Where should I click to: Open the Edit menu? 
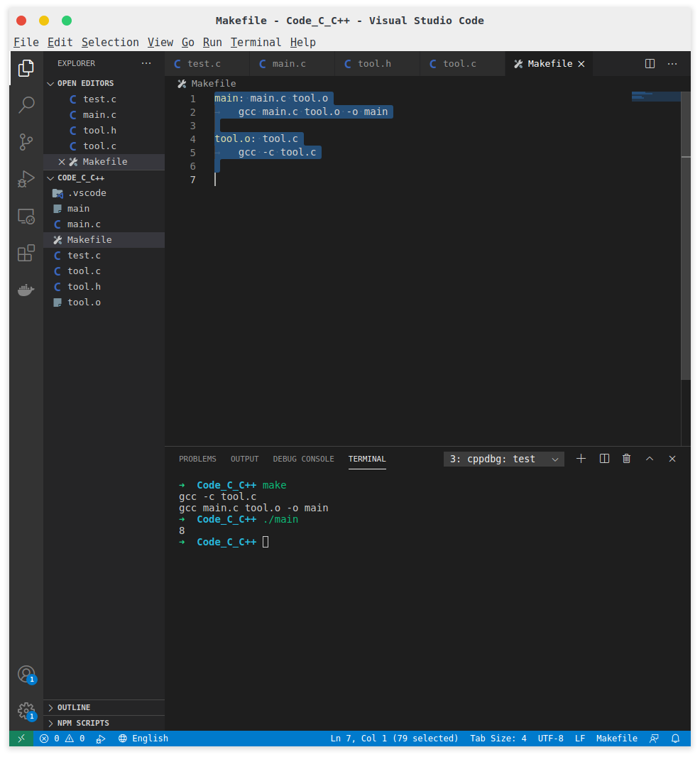click(60, 43)
